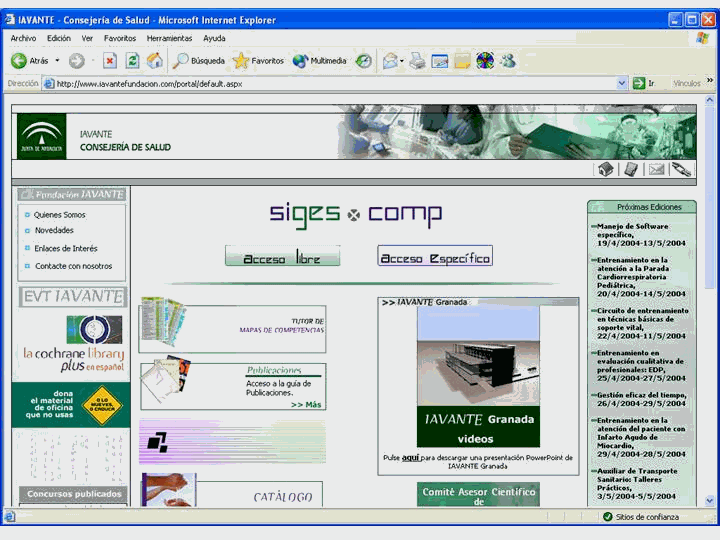Image resolution: width=720 pixels, height=540 pixels.
Task: Click the Acceso libre button
Action: (282, 258)
